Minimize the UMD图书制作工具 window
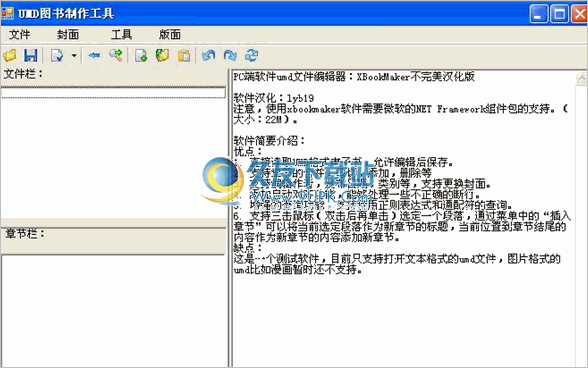Image resolution: width=588 pixels, height=368 pixels. point(539,14)
